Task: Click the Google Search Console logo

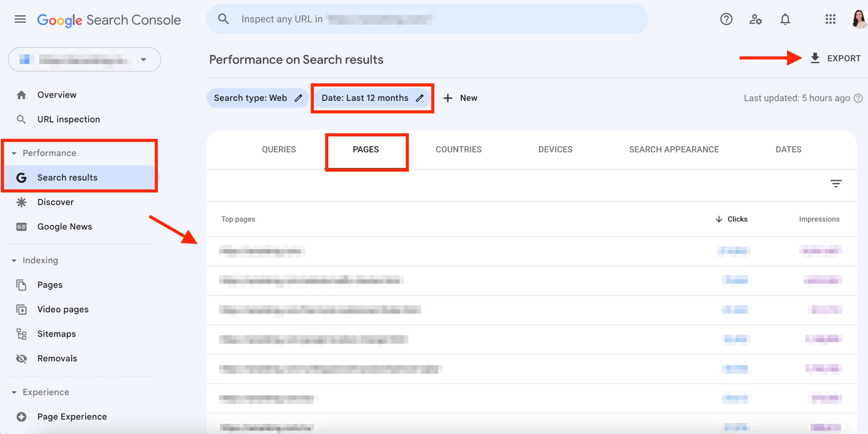Action: tap(109, 20)
